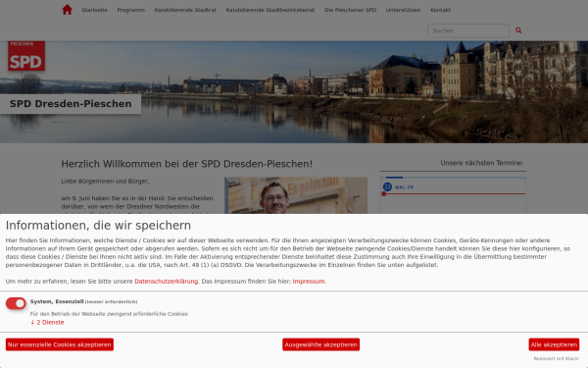This screenshot has width=588, height=368.
Task: Click the search magnifier icon
Action: 518,30
